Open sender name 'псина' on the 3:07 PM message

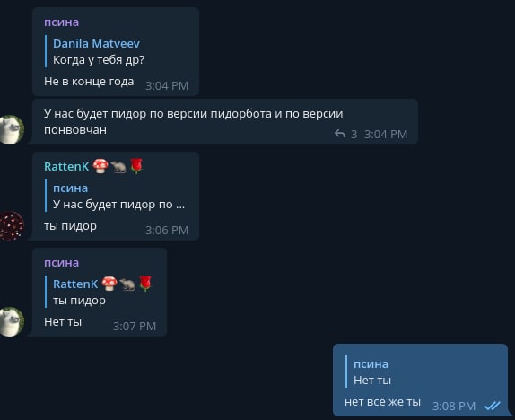pyautogui.click(x=61, y=263)
